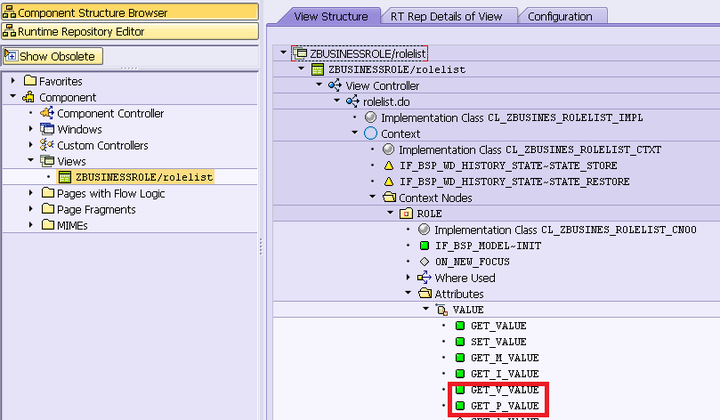This screenshot has height=420, width=720.
Task: Click the Show Obsolete button icon
Action: click(11, 57)
